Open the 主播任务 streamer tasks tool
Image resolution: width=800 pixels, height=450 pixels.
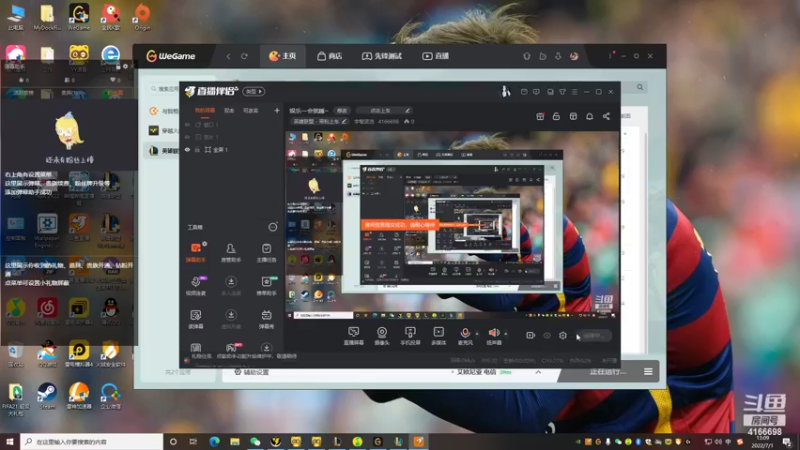[266, 252]
